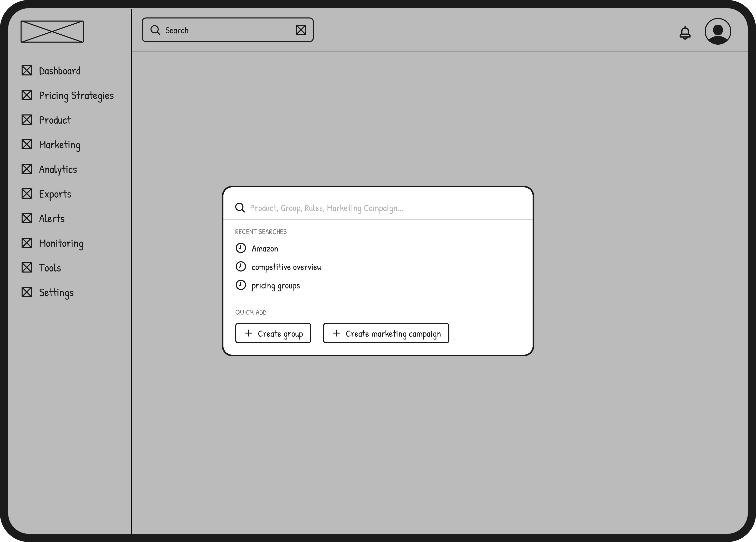Click the Tools placeholder icon
This screenshot has height=542, width=756.
(x=27, y=267)
